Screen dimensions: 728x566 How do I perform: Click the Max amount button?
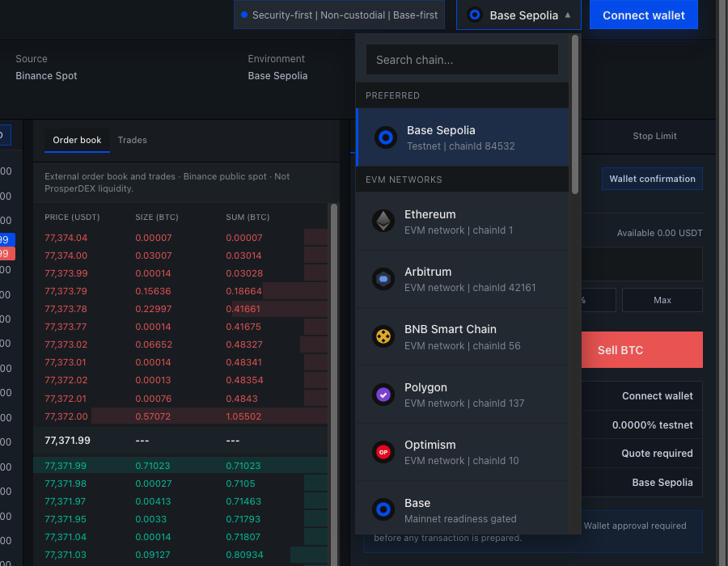[662, 300]
